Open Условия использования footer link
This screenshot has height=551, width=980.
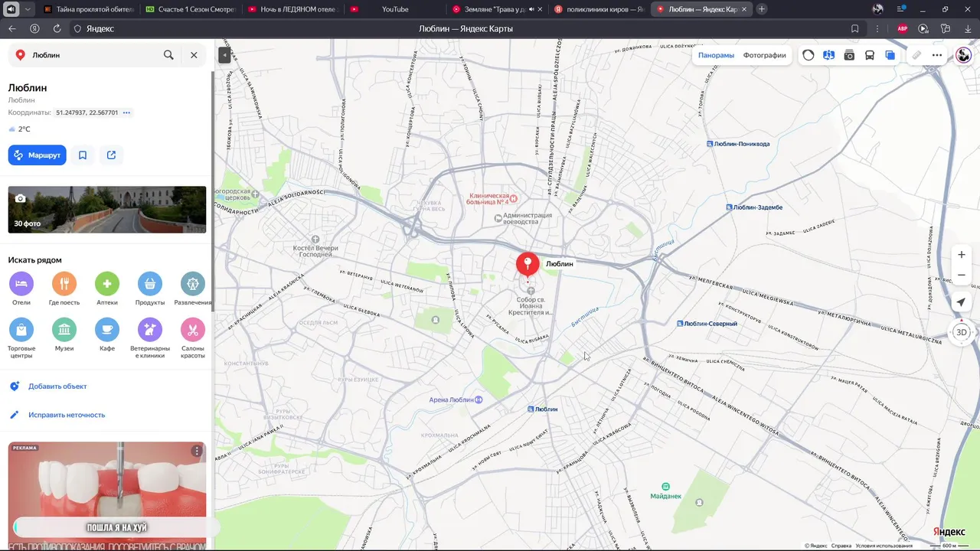(x=884, y=546)
